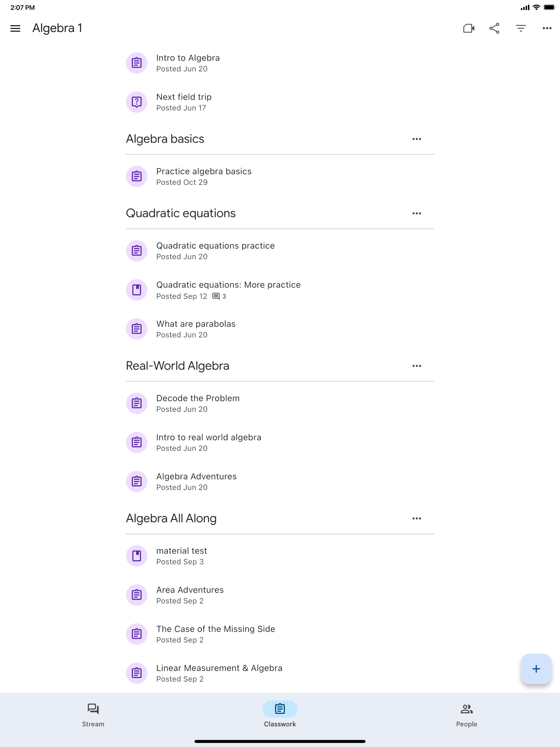Open the navigation drawer

15,28
